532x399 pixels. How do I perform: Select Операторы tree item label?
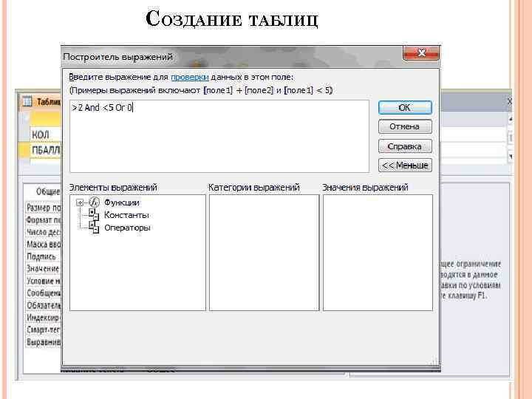pyautogui.click(x=127, y=228)
